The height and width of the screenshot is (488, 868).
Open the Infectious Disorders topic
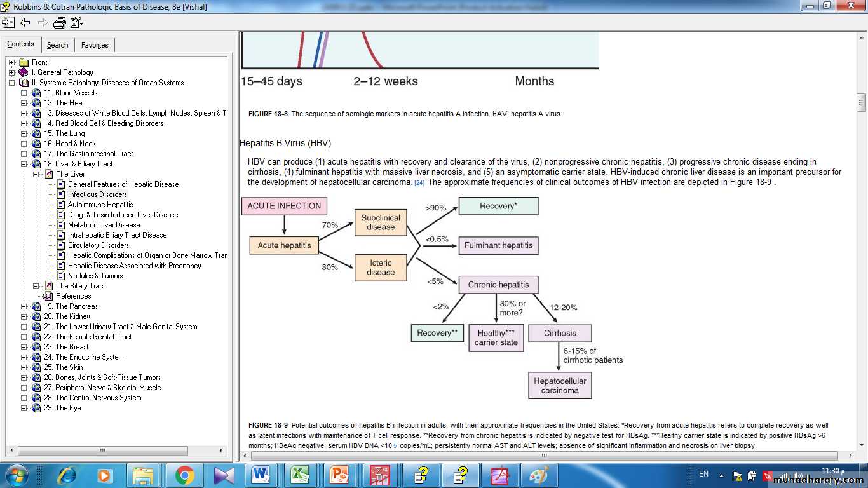pos(97,194)
